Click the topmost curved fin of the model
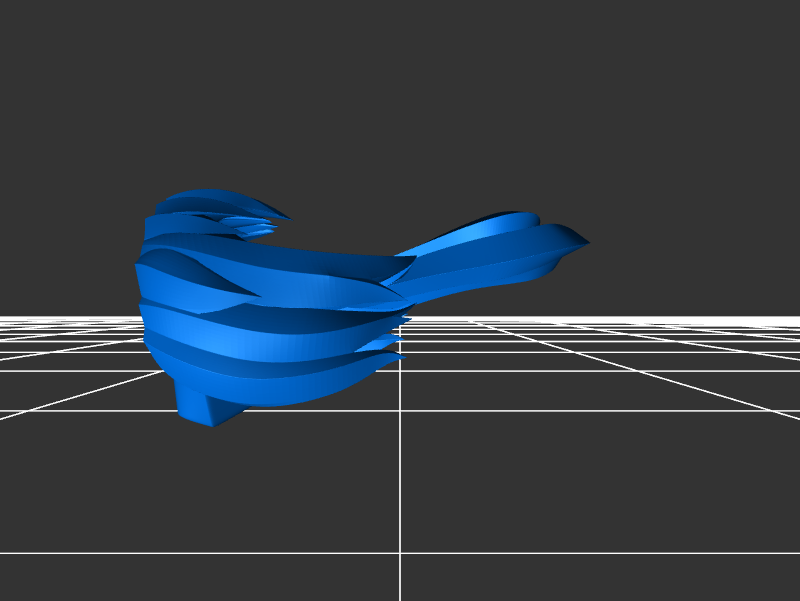This screenshot has width=800, height=601. (215, 198)
